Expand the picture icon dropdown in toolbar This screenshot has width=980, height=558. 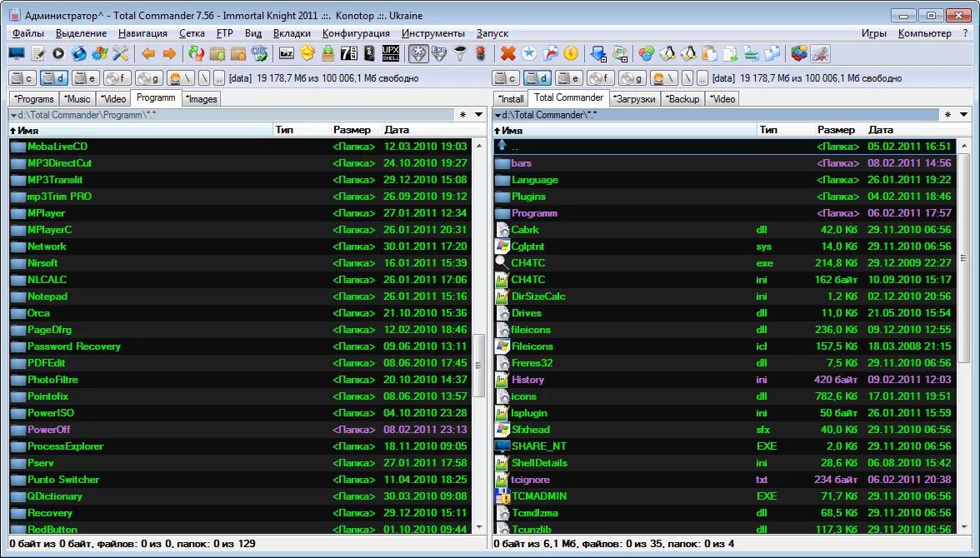pos(620,54)
